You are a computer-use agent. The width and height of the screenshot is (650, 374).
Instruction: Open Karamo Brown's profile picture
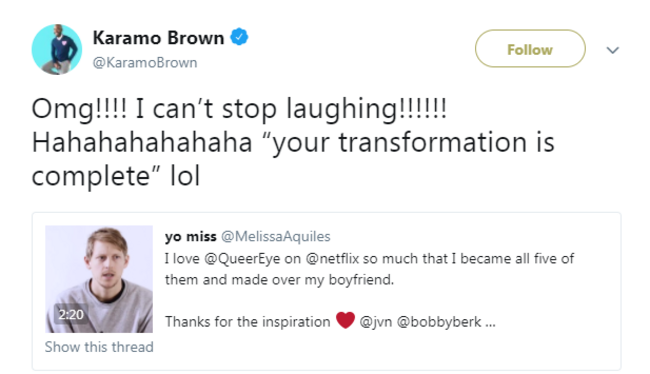tap(57, 49)
